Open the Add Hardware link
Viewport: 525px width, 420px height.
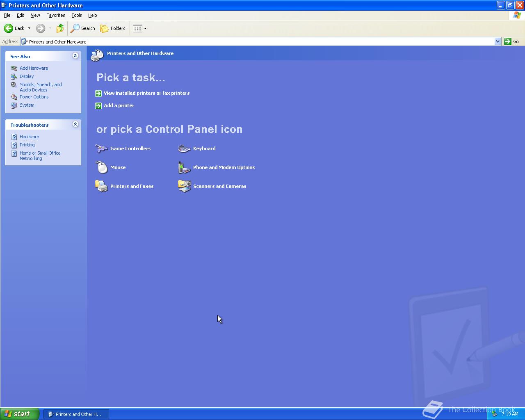(34, 68)
